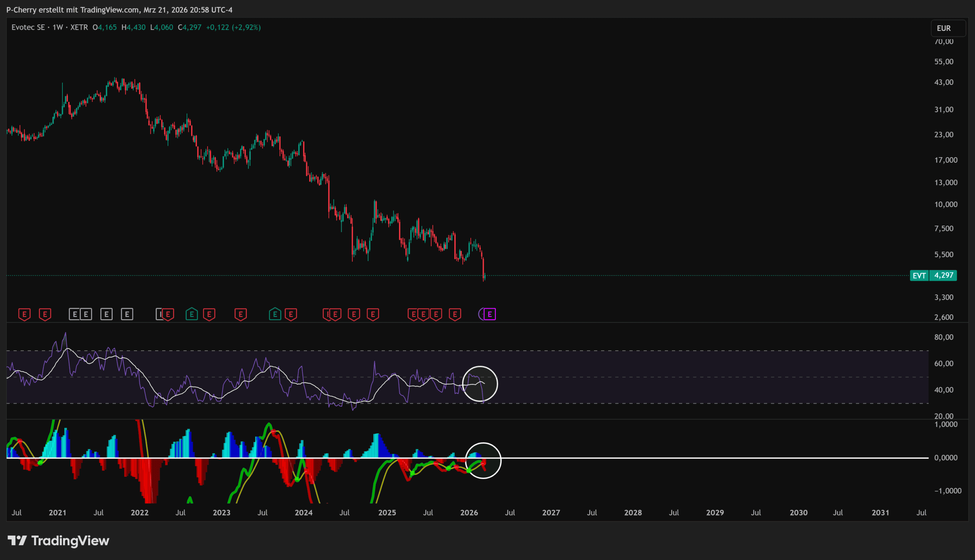Click the Evotec SE symbol title
Image resolution: width=975 pixels, height=560 pixels.
(x=28, y=27)
